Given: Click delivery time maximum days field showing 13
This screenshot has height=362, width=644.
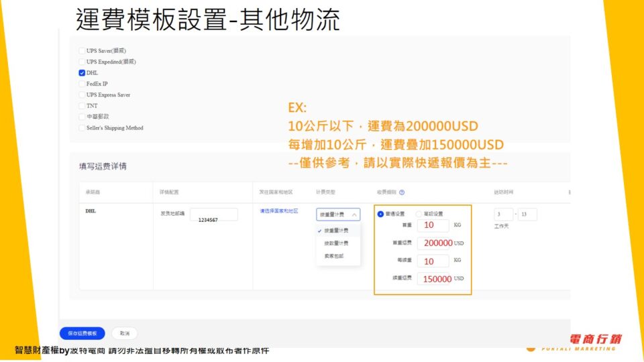Looking at the screenshot, I should click(527, 215).
